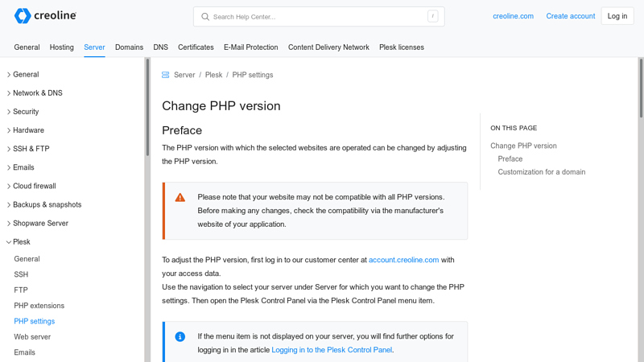Image resolution: width=644 pixels, height=362 pixels.
Task: Go to the Domains tab
Action: pos(129,47)
